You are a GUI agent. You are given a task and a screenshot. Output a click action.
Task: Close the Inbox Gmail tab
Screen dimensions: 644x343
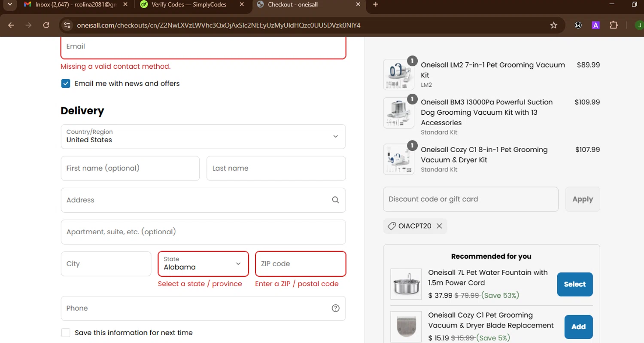pyautogui.click(x=125, y=4)
